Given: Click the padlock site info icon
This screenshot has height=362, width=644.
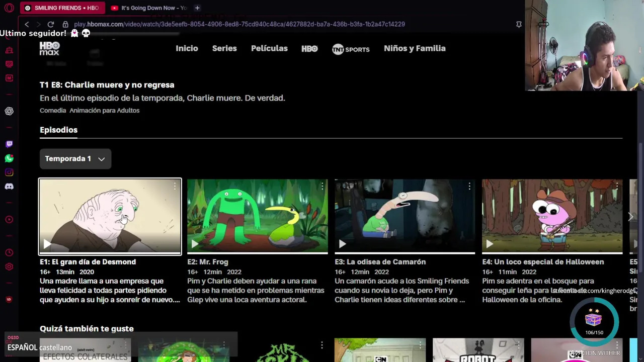Looking at the screenshot, I should [65, 24].
